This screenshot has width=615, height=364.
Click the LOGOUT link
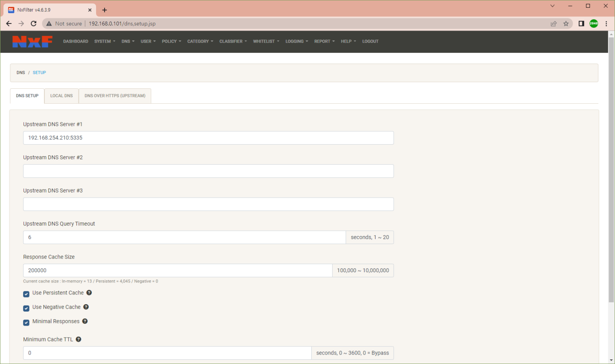[370, 41]
